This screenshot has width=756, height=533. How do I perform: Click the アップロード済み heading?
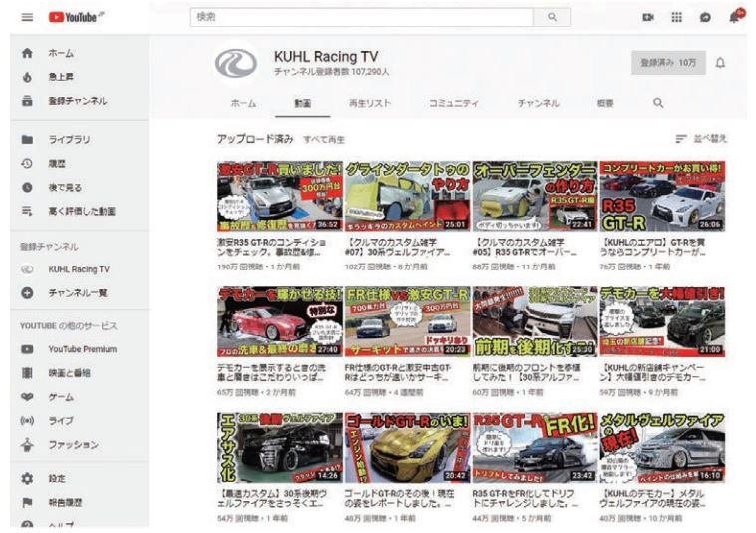(x=255, y=139)
